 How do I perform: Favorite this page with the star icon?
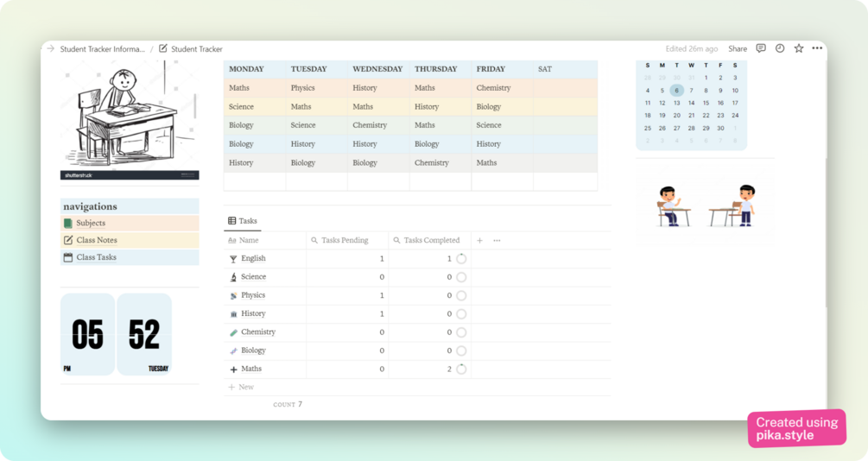798,48
